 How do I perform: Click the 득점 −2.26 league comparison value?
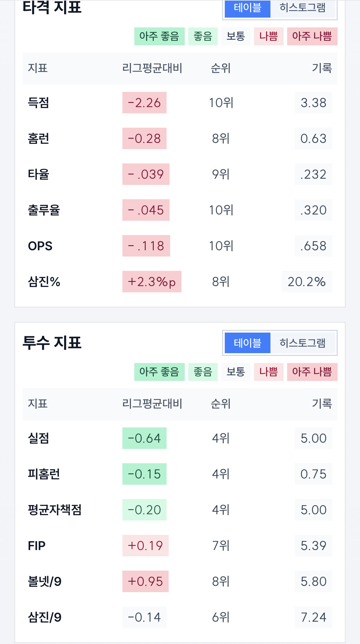(144, 103)
